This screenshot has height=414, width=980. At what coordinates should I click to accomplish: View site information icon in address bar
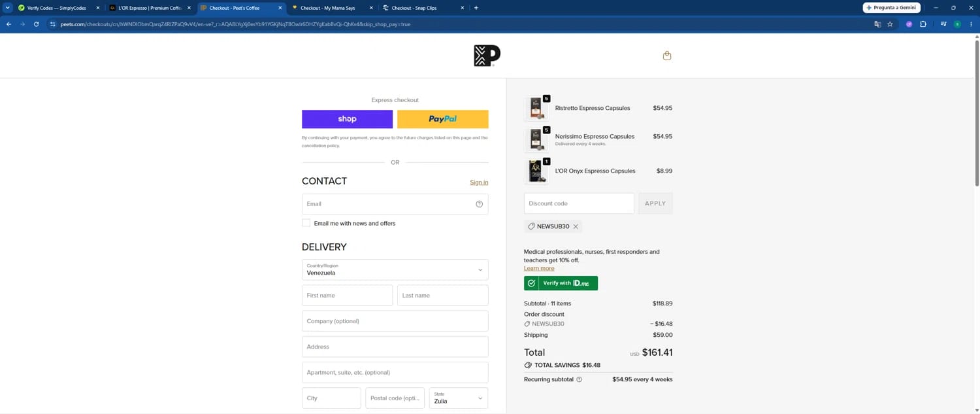pos(53,24)
